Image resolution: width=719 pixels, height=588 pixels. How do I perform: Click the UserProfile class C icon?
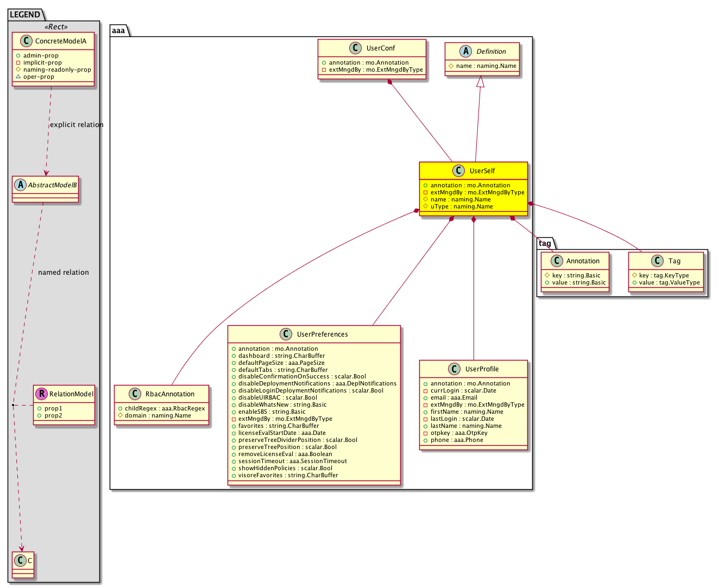[x=455, y=369]
